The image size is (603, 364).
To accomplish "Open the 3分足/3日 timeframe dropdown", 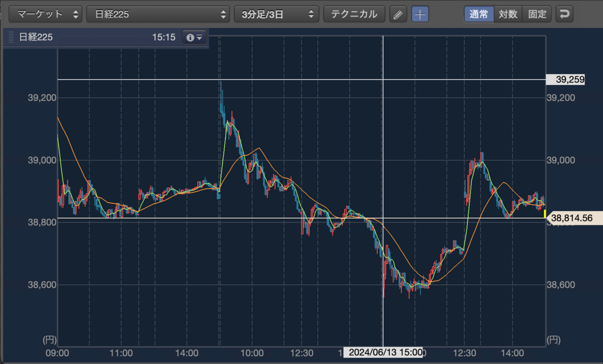I will pos(276,14).
